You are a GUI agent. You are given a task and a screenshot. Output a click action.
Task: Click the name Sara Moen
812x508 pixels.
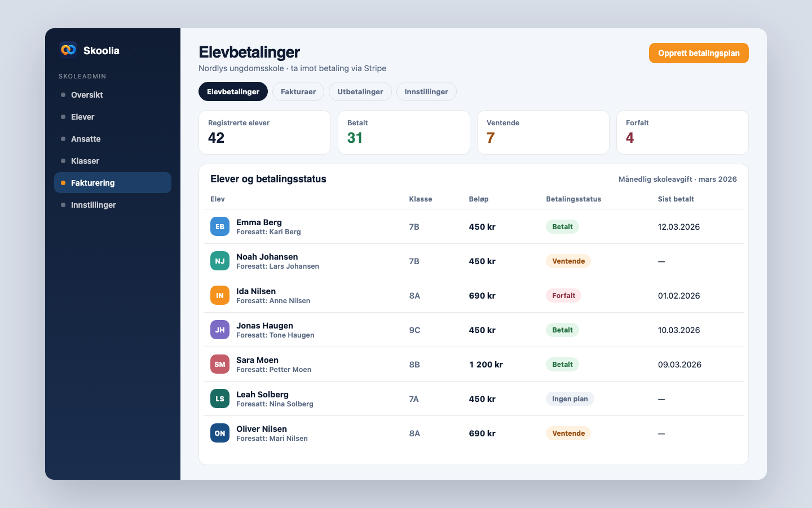[257, 360]
